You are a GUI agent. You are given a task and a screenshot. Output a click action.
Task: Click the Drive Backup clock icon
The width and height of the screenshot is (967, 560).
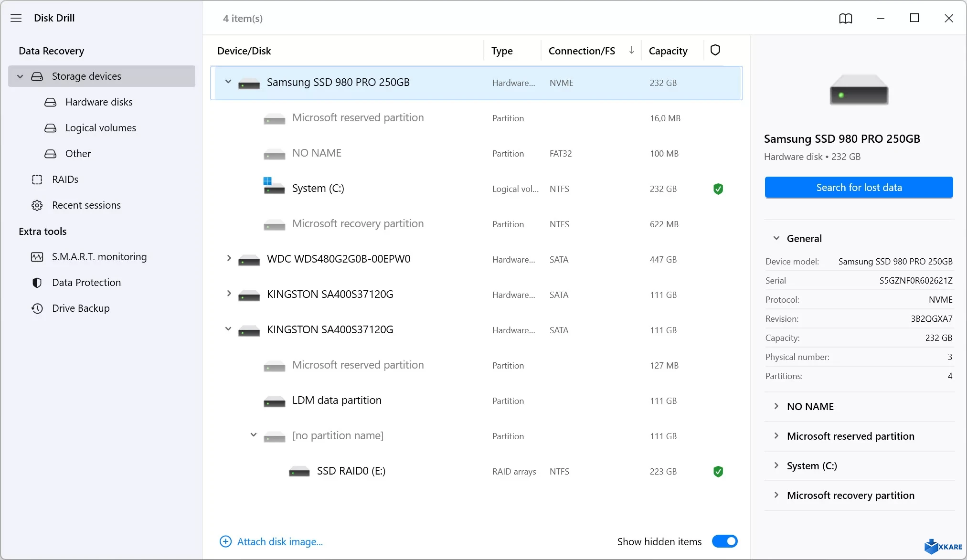pos(37,308)
